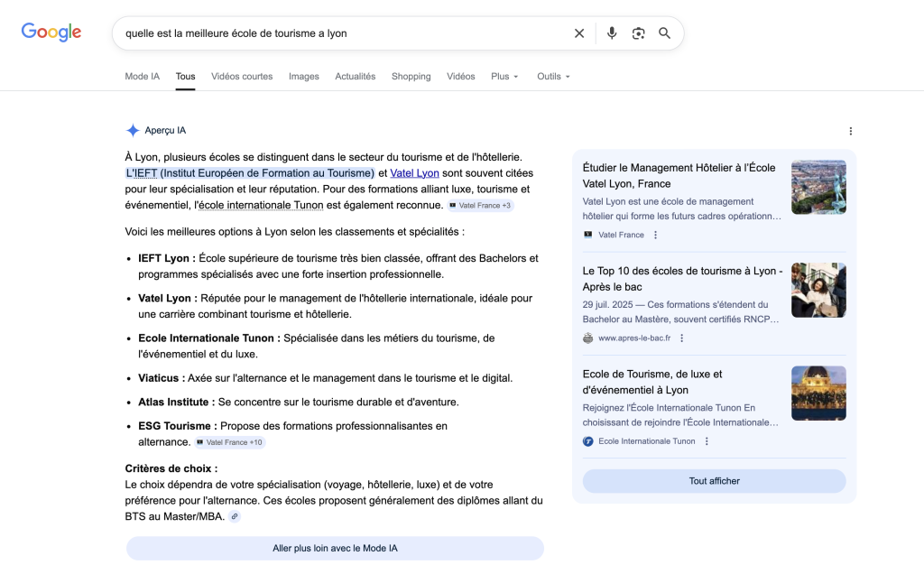Clear the search box with the X icon
924x565 pixels.
pyautogui.click(x=579, y=33)
